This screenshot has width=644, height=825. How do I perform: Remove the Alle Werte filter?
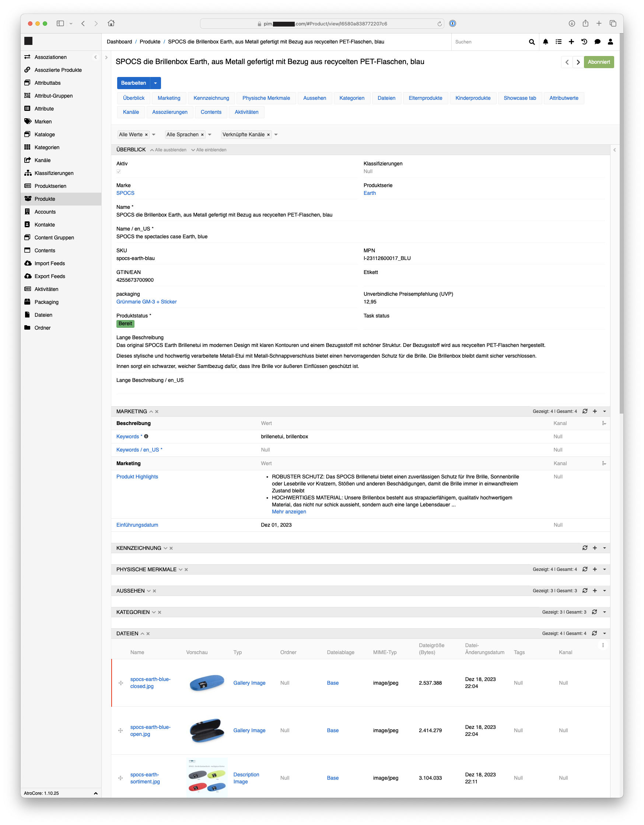(x=146, y=135)
